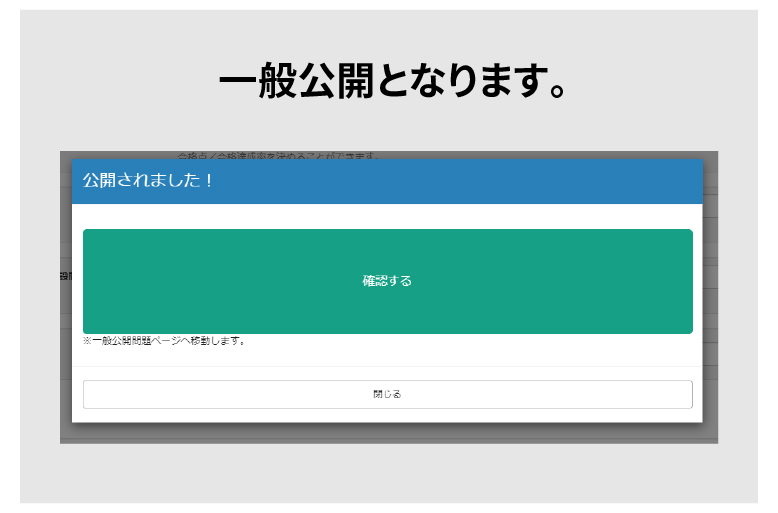
Task: Click white gap between header and 確認する button
Action: pyautogui.click(x=387, y=216)
